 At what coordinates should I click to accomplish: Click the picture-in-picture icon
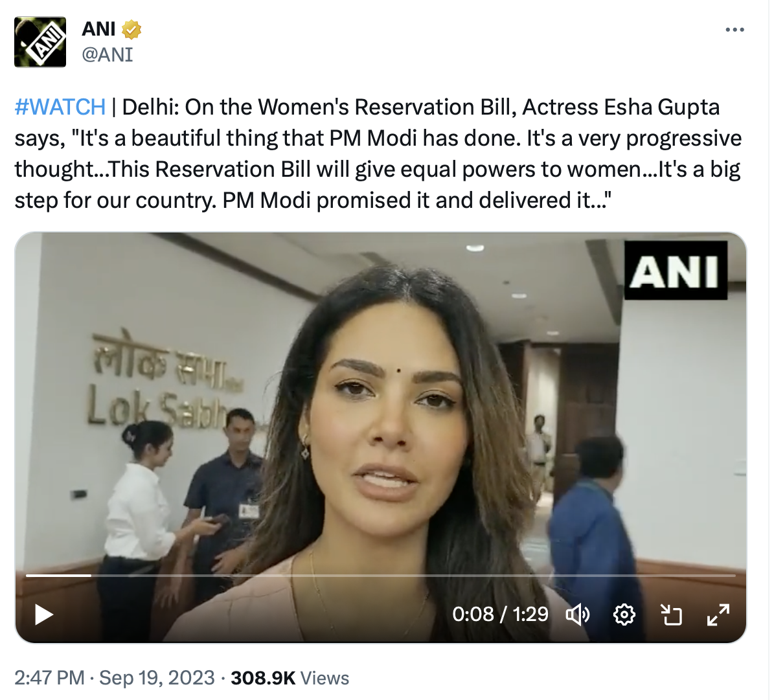click(671, 614)
